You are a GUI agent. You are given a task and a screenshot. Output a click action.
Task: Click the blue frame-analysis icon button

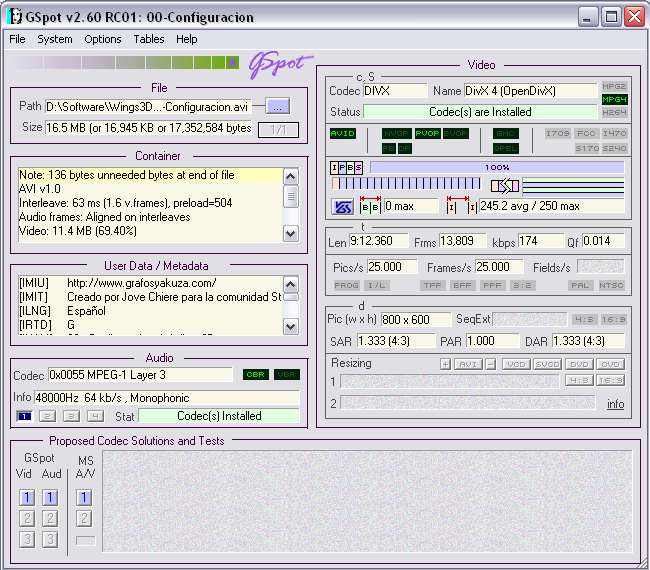pyautogui.click(x=342, y=206)
